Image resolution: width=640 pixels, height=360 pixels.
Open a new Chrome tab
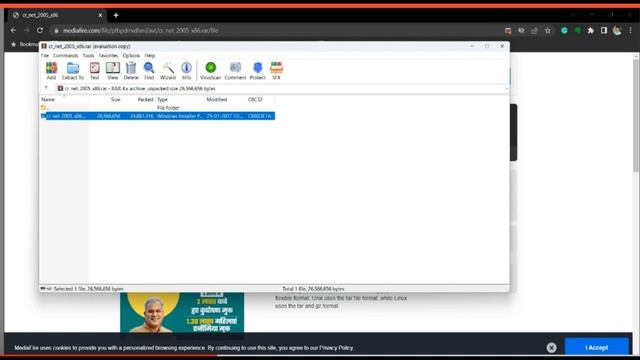(x=116, y=15)
